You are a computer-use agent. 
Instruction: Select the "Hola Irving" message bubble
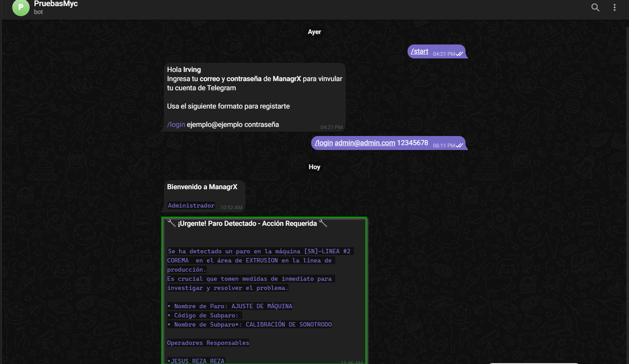pos(255,97)
